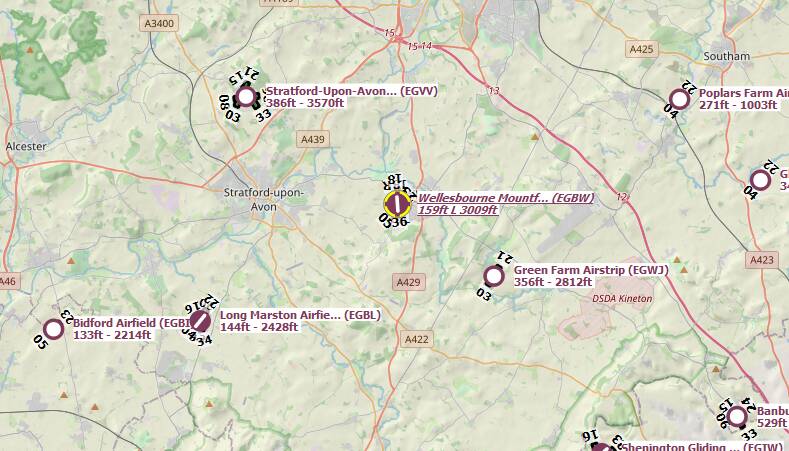Click the Stratford-Upon-Avon... (EGVV) label
This screenshot has height=451, width=789.
pos(351,91)
